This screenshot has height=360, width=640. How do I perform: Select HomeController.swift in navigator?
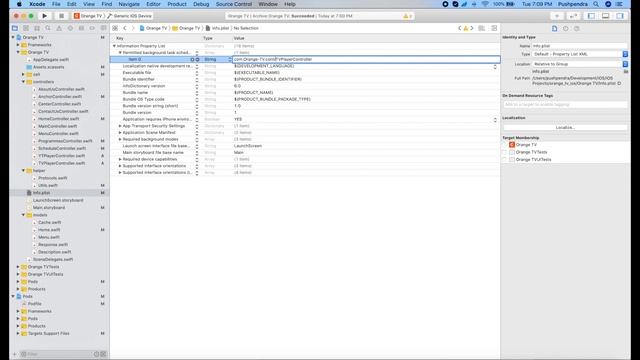[59, 119]
